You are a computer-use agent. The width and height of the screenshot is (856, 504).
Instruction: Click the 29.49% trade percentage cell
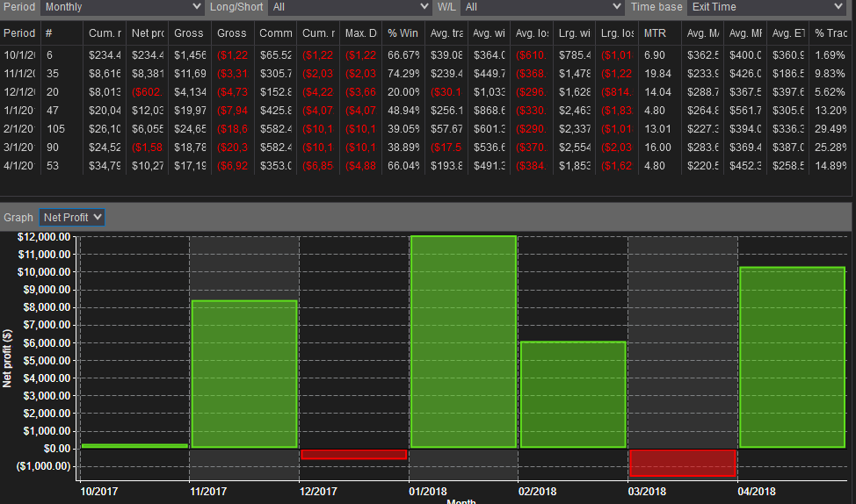coord(831,129)
